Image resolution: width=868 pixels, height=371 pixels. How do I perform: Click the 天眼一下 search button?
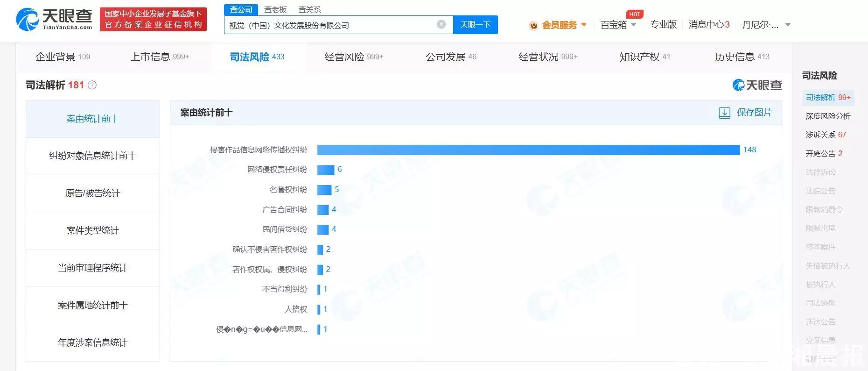point(475,25)
